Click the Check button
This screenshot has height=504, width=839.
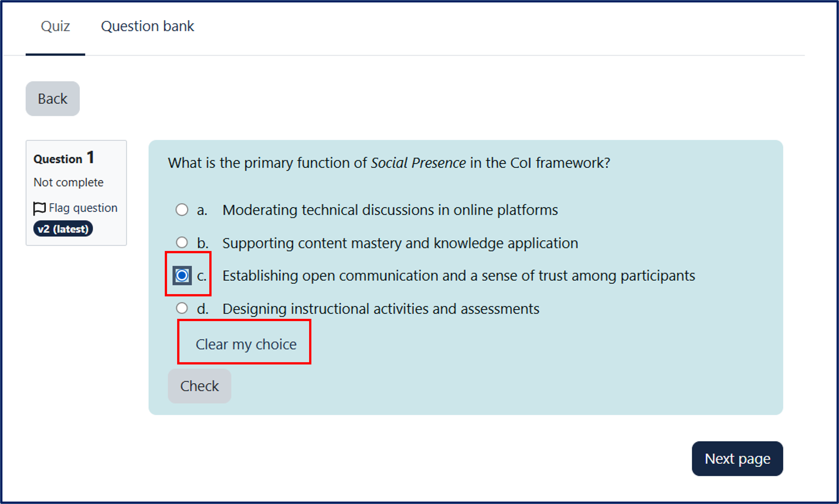tap(199, 386)
